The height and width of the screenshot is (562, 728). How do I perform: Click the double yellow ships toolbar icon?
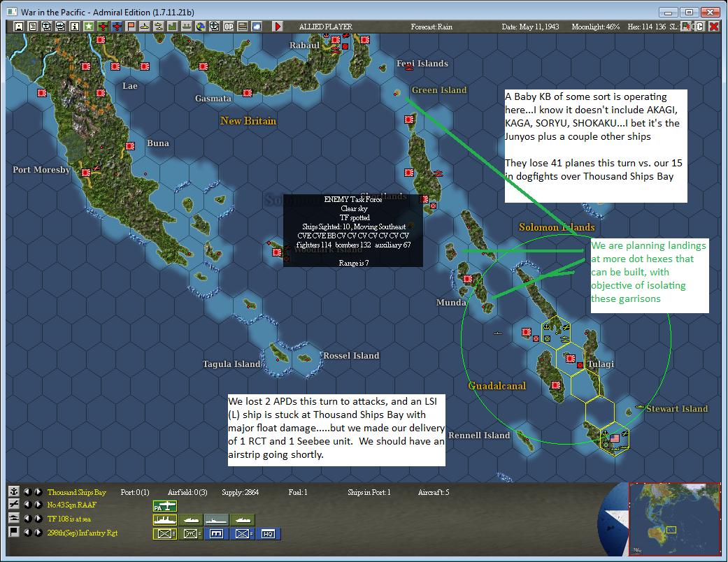[x=158, y=27]
